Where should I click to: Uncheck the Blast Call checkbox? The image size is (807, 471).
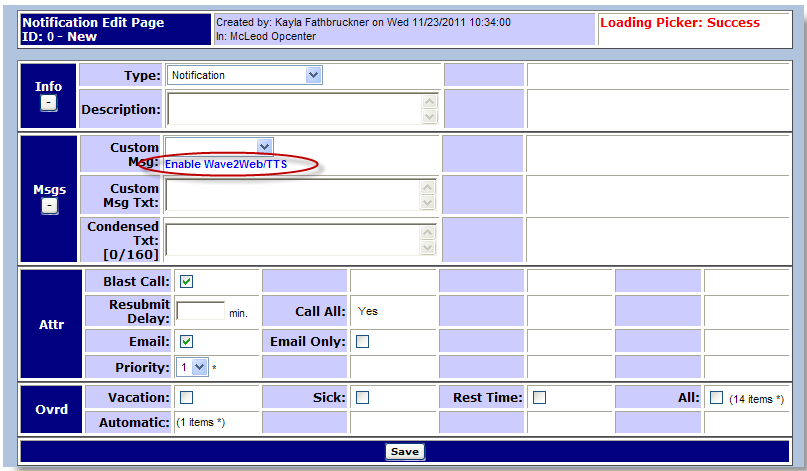tap(186, 282)
